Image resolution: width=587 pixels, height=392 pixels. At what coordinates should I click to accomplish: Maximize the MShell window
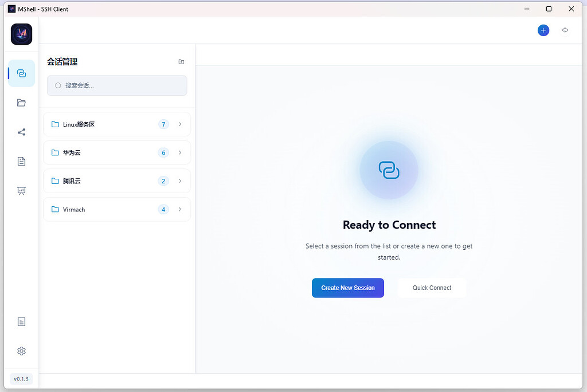pyautogui.click(x=549, y=9)
